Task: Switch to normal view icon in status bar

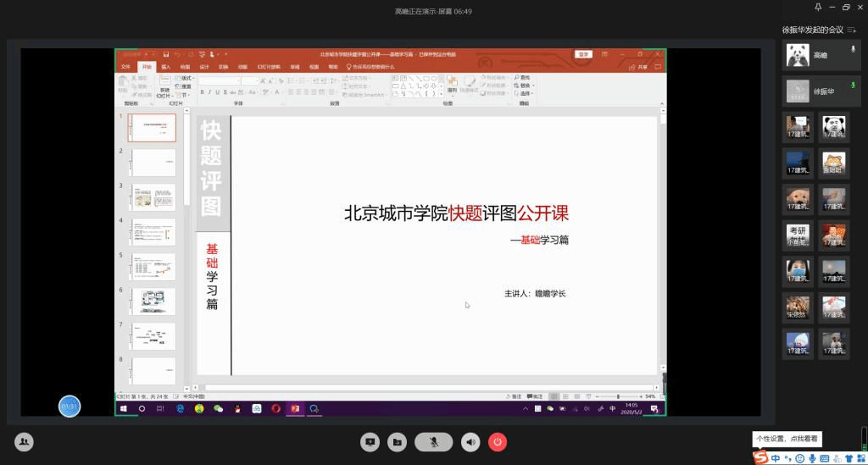Action: tap(554, 396)
